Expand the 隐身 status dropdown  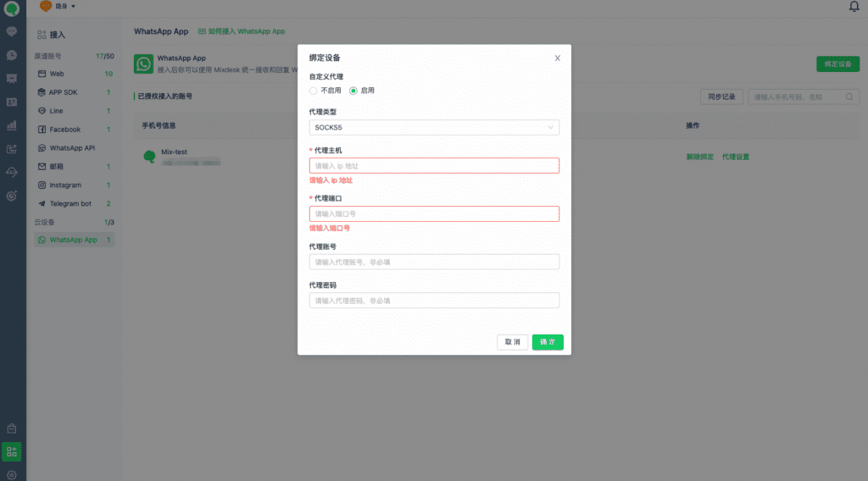58,7
